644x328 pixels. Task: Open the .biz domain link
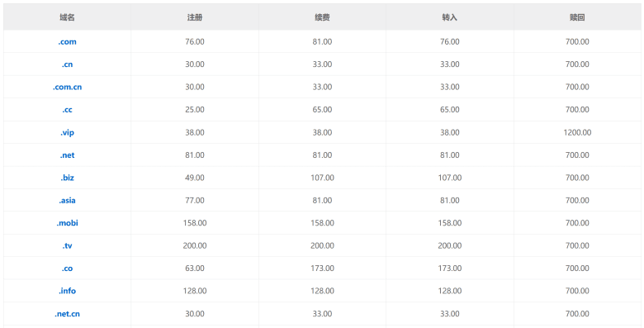click(x=67, y=178)
